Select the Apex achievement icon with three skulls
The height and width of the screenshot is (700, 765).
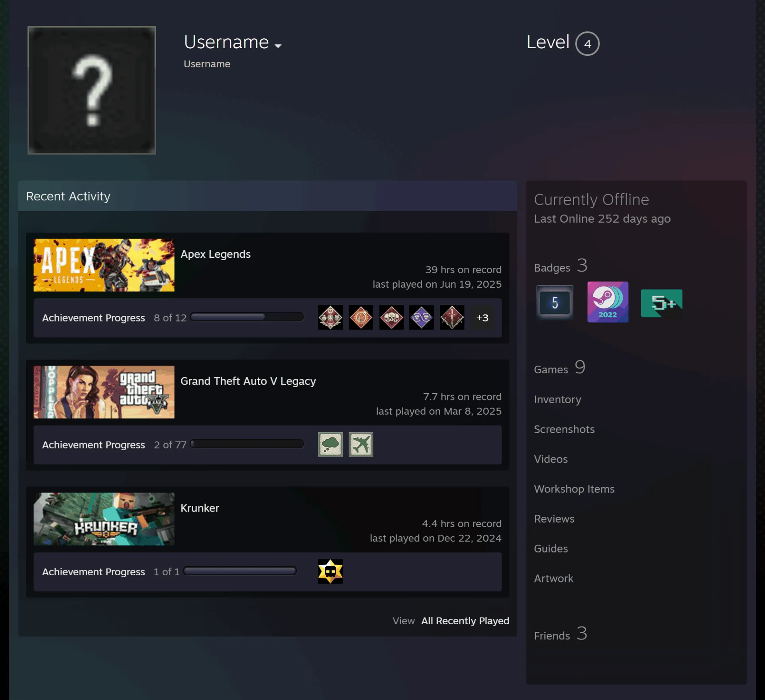coord(391,318)
